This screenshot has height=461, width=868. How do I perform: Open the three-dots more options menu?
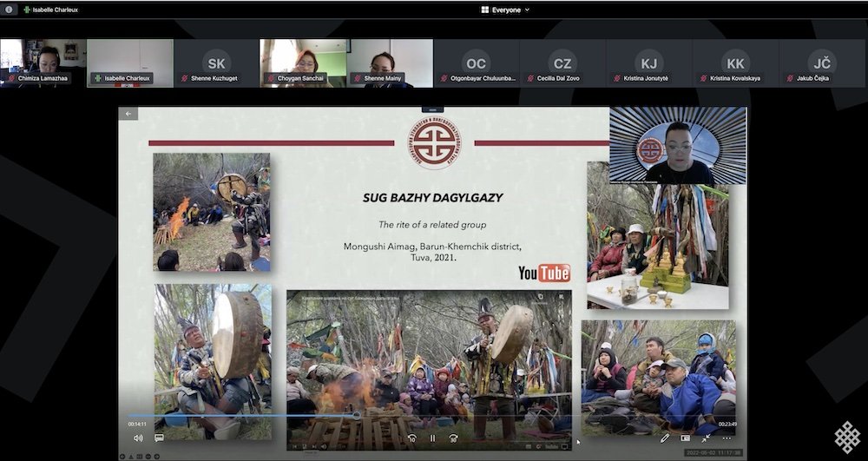click(x=727, y=438)
